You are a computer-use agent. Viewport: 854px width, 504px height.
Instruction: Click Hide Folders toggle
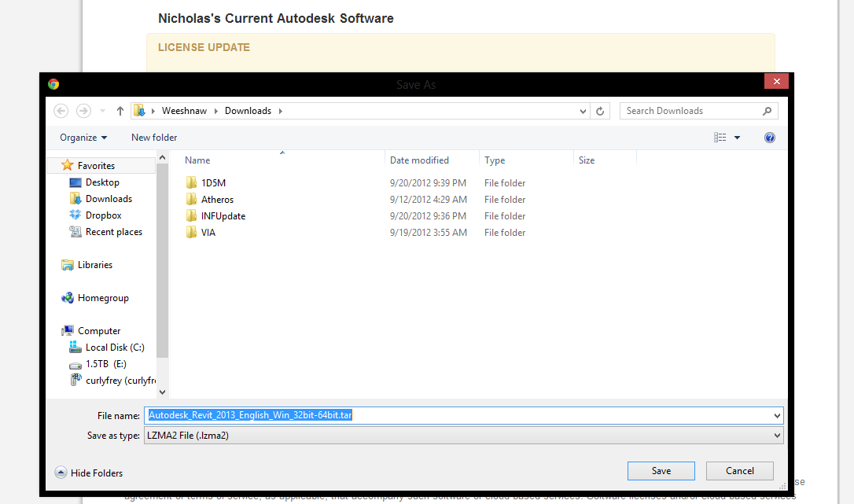point(89,473)
